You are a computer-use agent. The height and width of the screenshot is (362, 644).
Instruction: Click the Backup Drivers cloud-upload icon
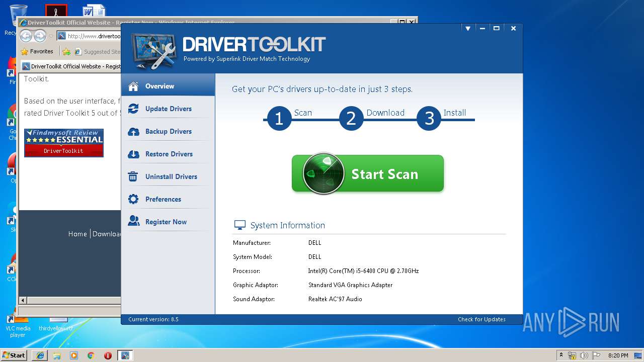tap(133, 131)
